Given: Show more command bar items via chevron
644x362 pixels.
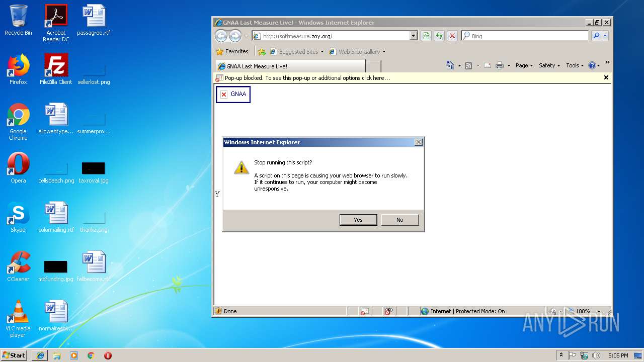Looking at the screenshot, I should click(607, 63).
